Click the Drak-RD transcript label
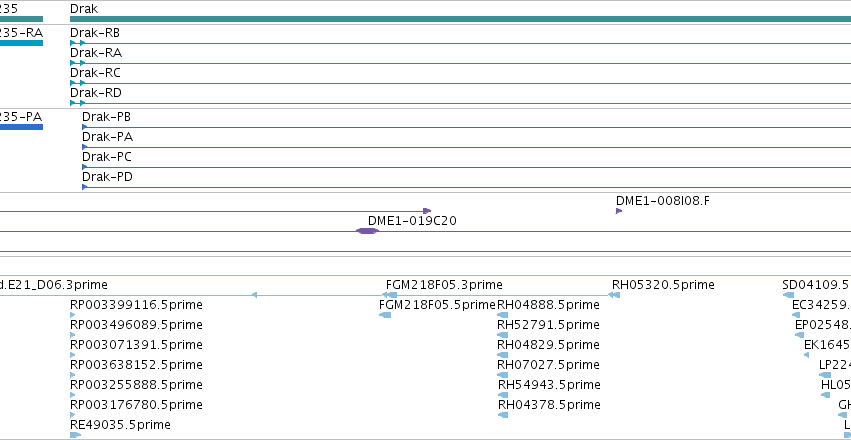The image size is (851, 440). tap(96, 93)
